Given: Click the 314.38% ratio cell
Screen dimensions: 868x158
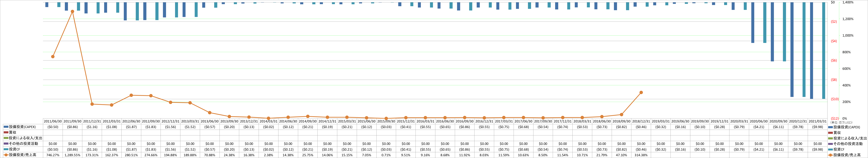Looking at the screenshot, I should point(641,155).
